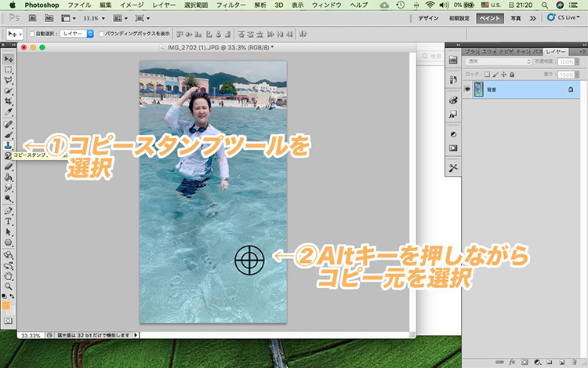Open the tool preset picker
Screen dimensions: 588x368
(x=15, y=35)
